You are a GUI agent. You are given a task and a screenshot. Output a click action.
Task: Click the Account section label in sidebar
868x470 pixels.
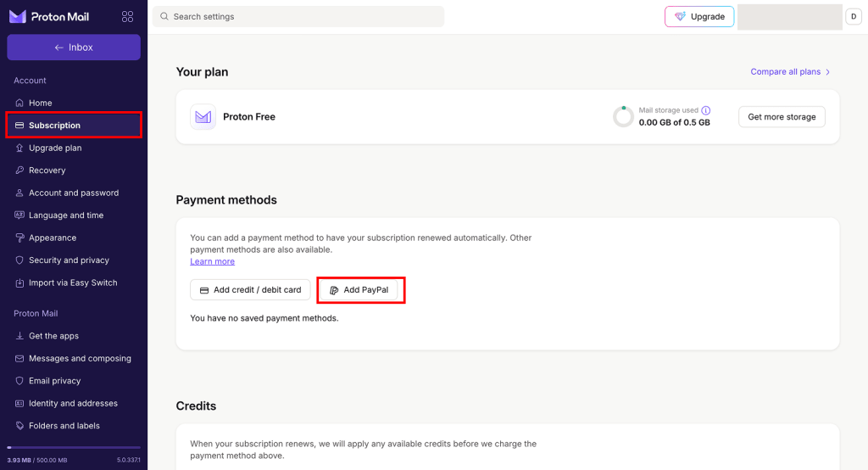click(30, 81)
